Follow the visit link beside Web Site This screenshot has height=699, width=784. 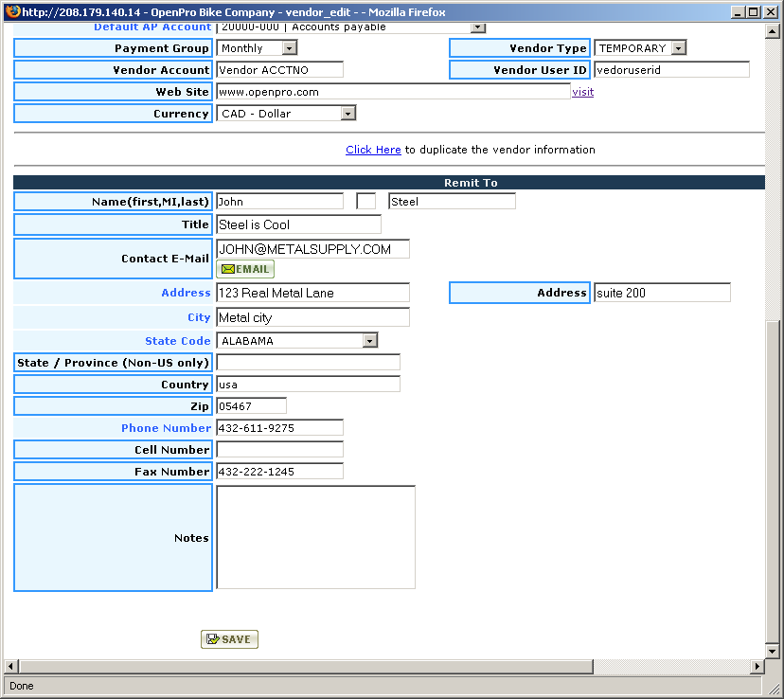(x=582, y=92)
